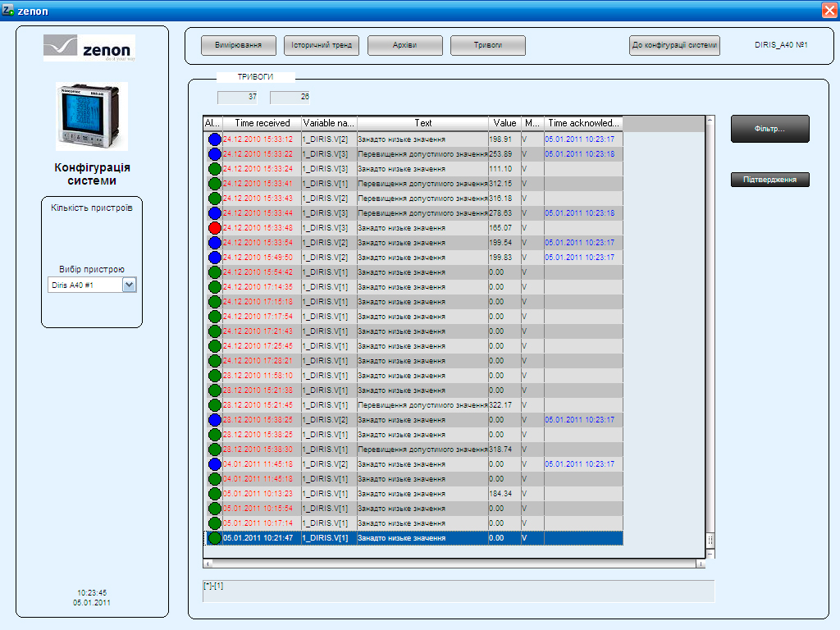Click the zenon title bar app icon
Image resolution: width=840 pixels, height=630 pixels.
pyautogui.click(x=9, y=9)
